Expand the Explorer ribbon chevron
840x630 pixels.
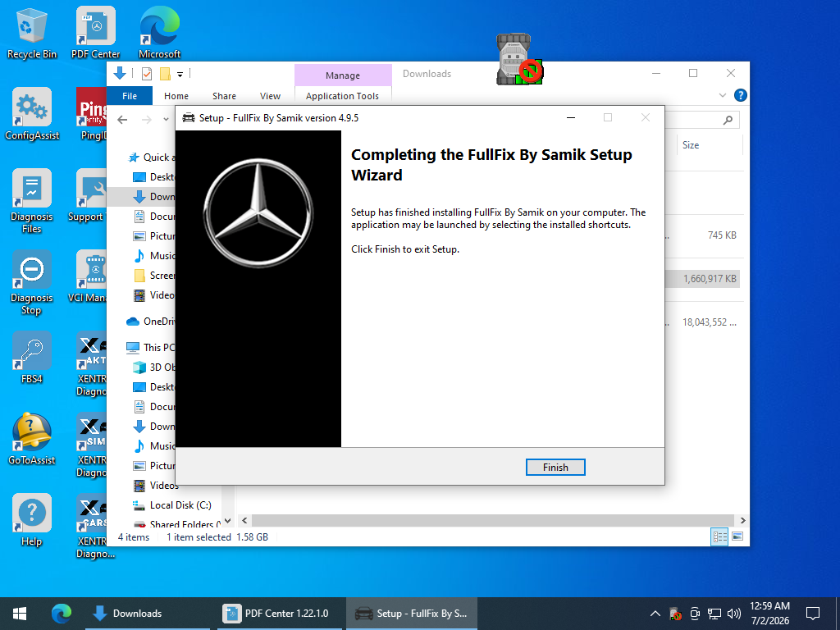click(722, 95)
